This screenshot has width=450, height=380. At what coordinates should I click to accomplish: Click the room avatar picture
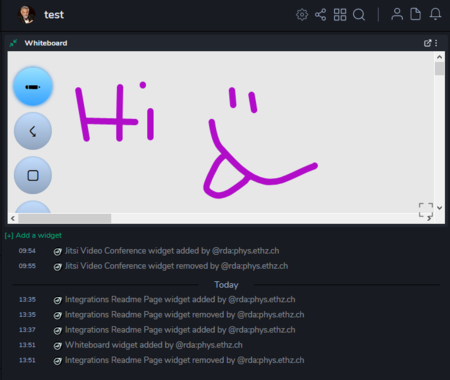click(x=26, y=15)
